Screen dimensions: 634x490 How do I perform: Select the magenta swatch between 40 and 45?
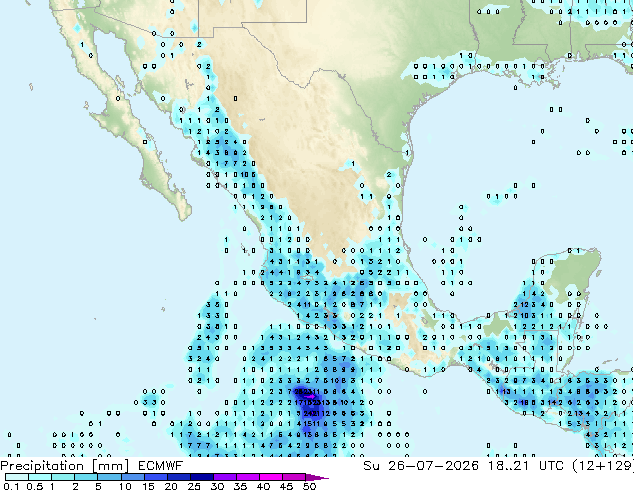(x=271, y=477)
